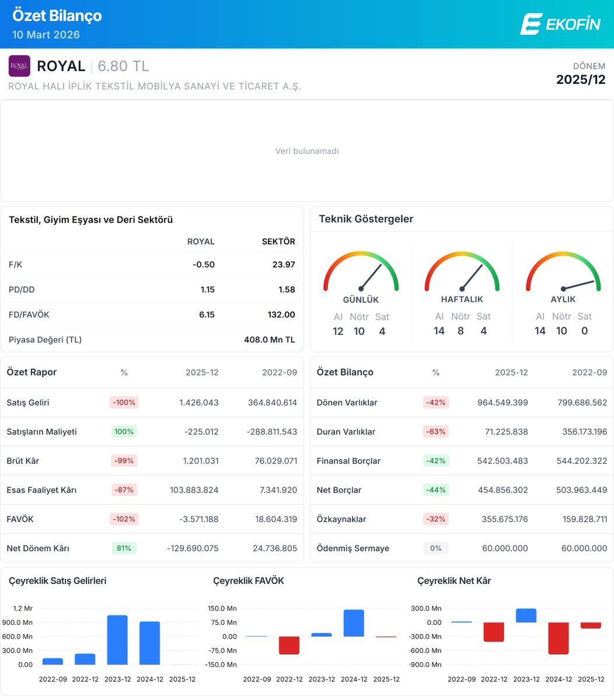Click the EKOFIN logo

pyautogui.click(x=560, y=24)
